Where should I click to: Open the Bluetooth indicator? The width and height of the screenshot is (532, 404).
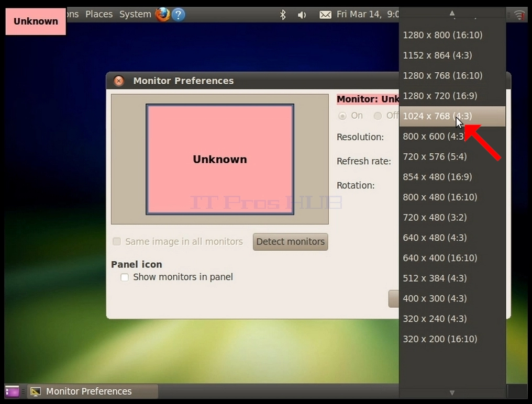click(283, 15)
